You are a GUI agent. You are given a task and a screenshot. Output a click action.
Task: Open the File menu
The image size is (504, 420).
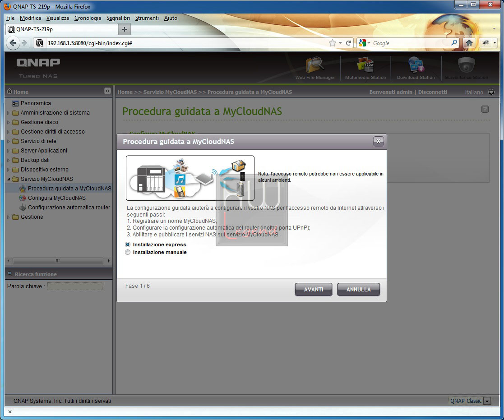pyautogui.click(x=10, y=18)
